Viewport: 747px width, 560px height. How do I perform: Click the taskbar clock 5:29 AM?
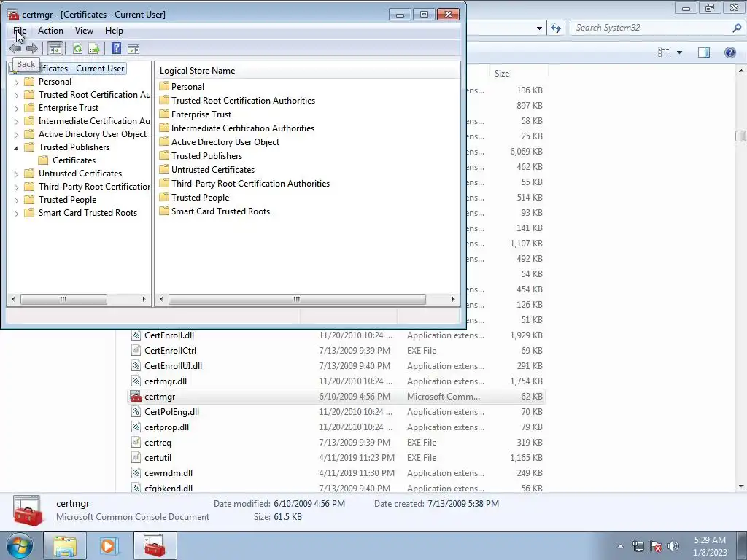(710, 540)
